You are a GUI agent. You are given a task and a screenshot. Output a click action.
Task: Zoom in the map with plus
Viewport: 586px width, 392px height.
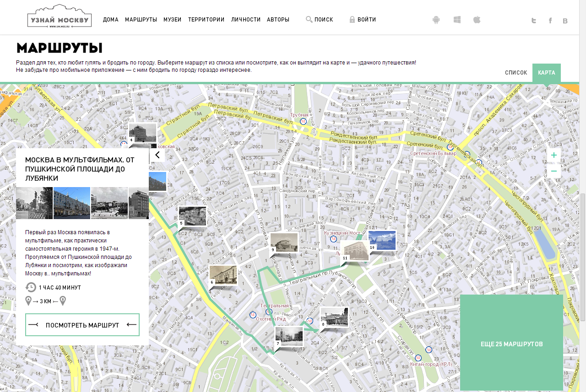(554, 155)
